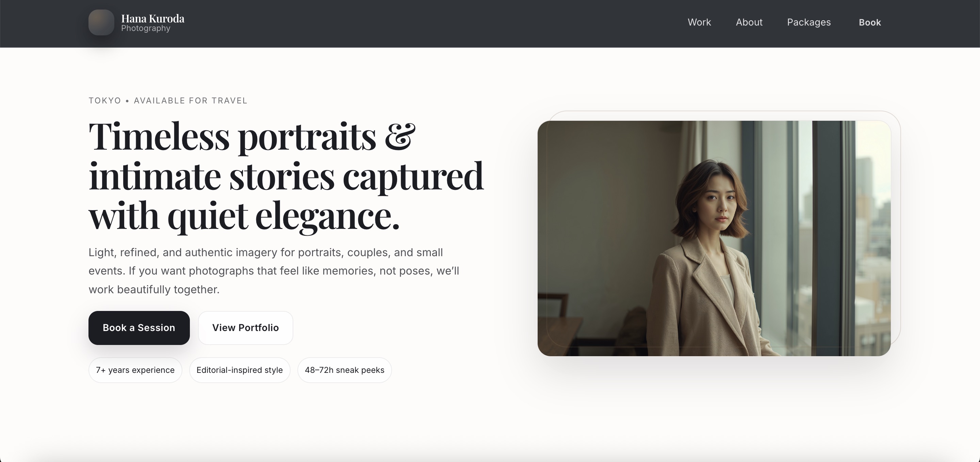
Task: Go to the Work nav item
Action: pyautogui.click(x=699, y=22)
